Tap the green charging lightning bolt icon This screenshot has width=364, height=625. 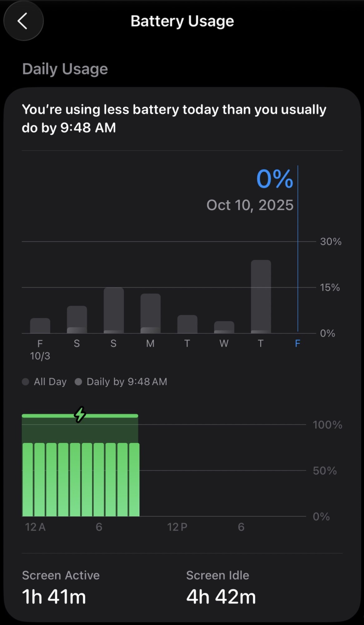[80, 415]
